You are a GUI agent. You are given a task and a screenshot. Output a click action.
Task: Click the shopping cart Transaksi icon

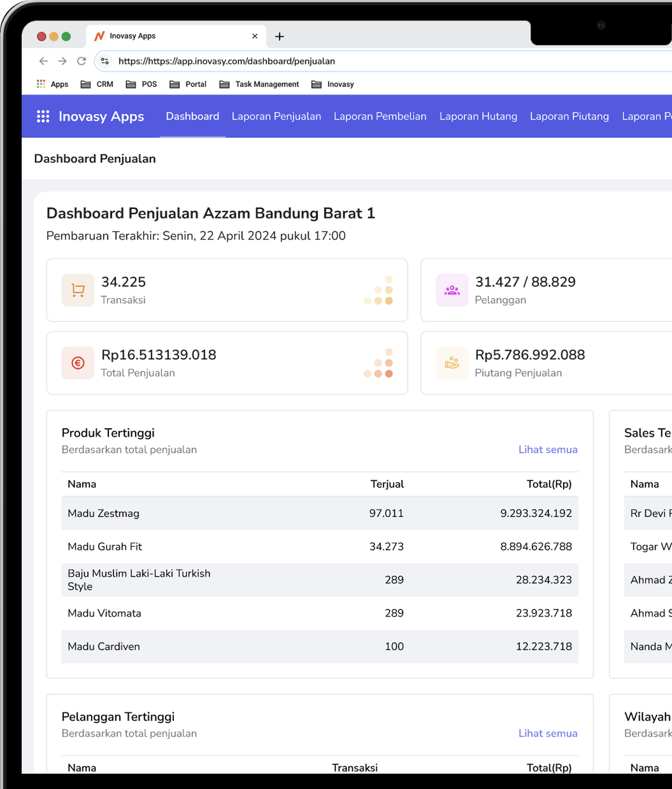click(78, 290)
